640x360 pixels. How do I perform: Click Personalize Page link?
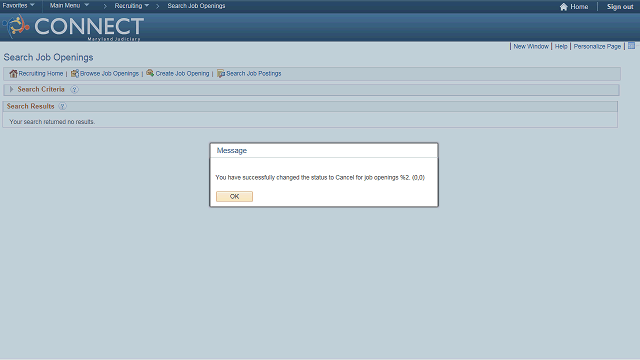(x=597, y=47)
